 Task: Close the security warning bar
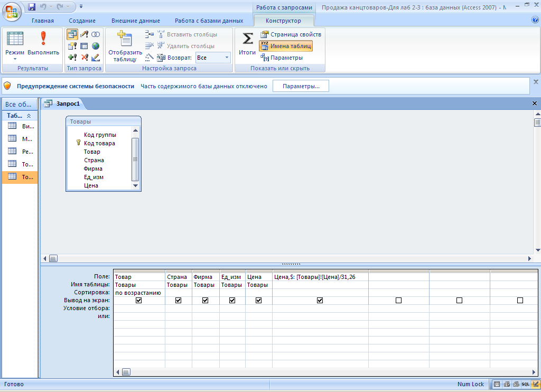pos(536,82)
